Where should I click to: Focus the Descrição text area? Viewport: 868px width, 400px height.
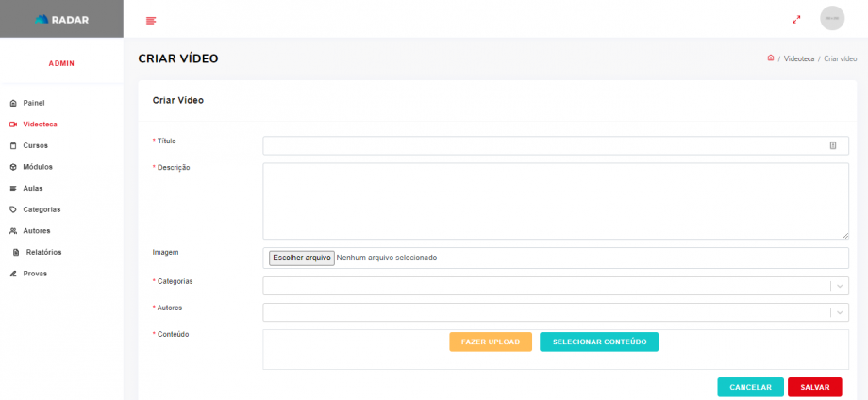[x=556, y=201]
